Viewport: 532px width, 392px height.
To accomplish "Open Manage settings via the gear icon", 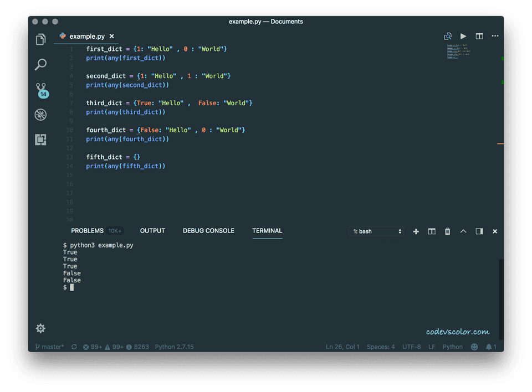I will [x=40, y=328].
